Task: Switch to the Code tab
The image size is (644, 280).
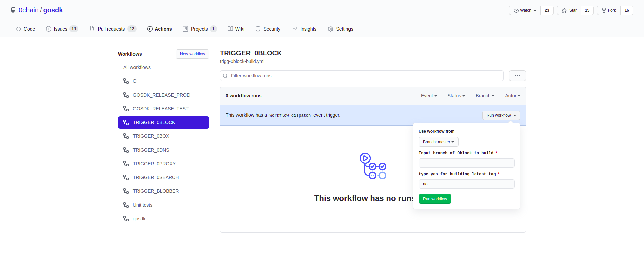Action: click(25, 29)
